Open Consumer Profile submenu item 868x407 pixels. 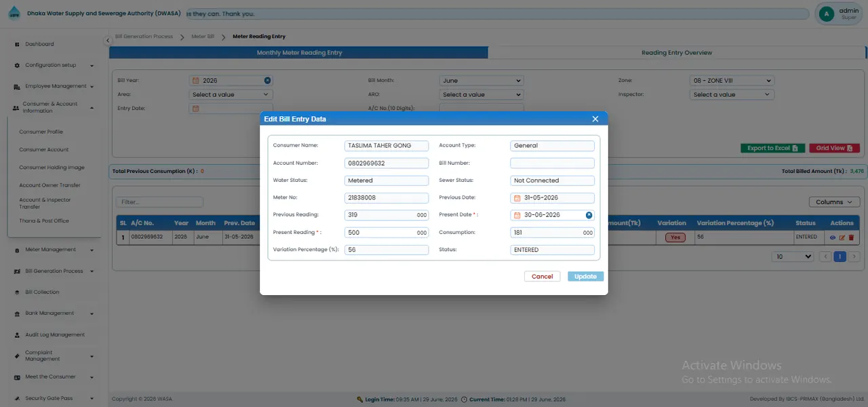pos(41,132)
